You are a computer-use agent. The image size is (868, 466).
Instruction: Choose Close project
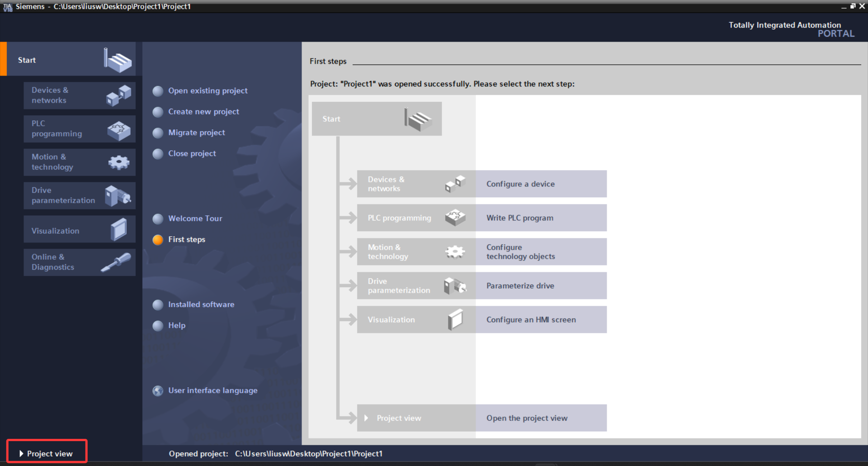[192, 153]
